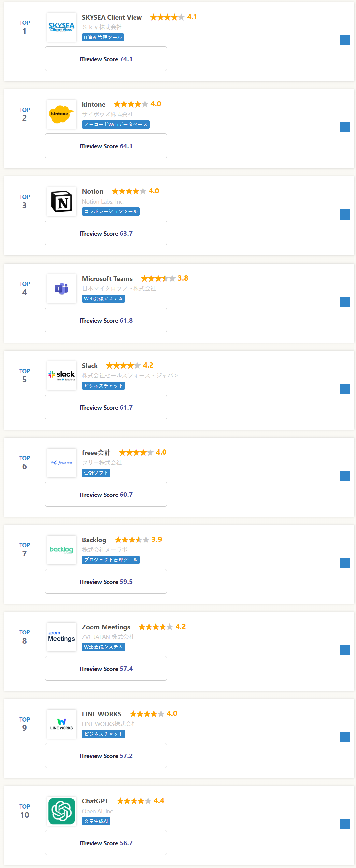The width and height of the screenshot is (356, 868).
Task: Click the Microsoft Teams logo icon
Action: 61,288
